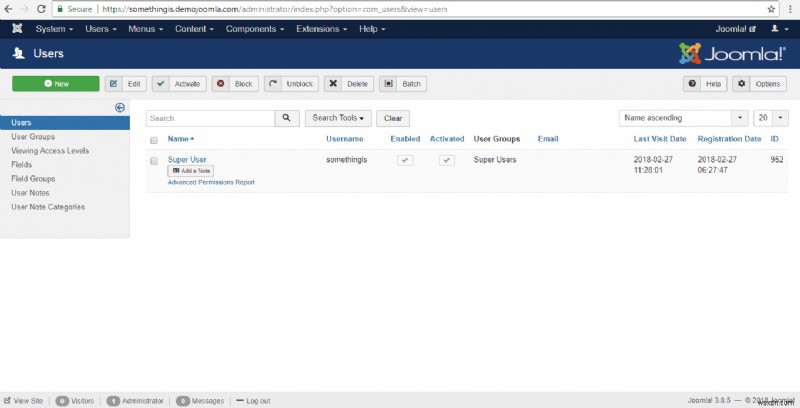Screen dimensions: 800x408
Task: Toggle the select-all users checkbox
Action: (154, 140)
